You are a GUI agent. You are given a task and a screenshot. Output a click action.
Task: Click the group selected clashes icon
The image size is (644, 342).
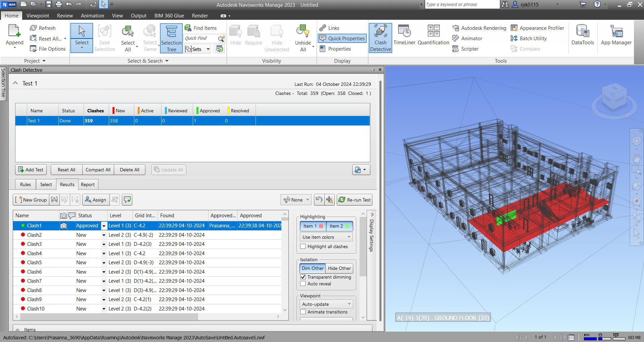54,200
